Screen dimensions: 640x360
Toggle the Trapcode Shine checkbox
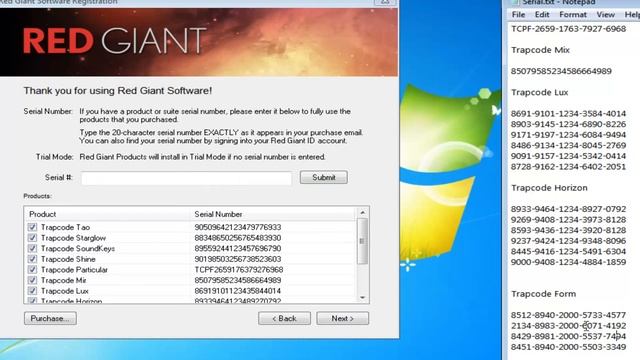32,259
